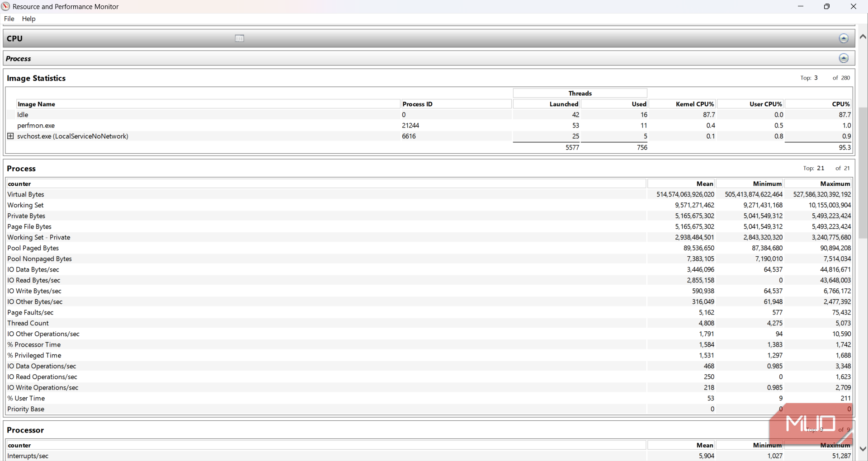The width and height of the screenshot is (868, 461).
Task: Minimize the Resource and Performance Monitor window
Action: tap(801, 6)
